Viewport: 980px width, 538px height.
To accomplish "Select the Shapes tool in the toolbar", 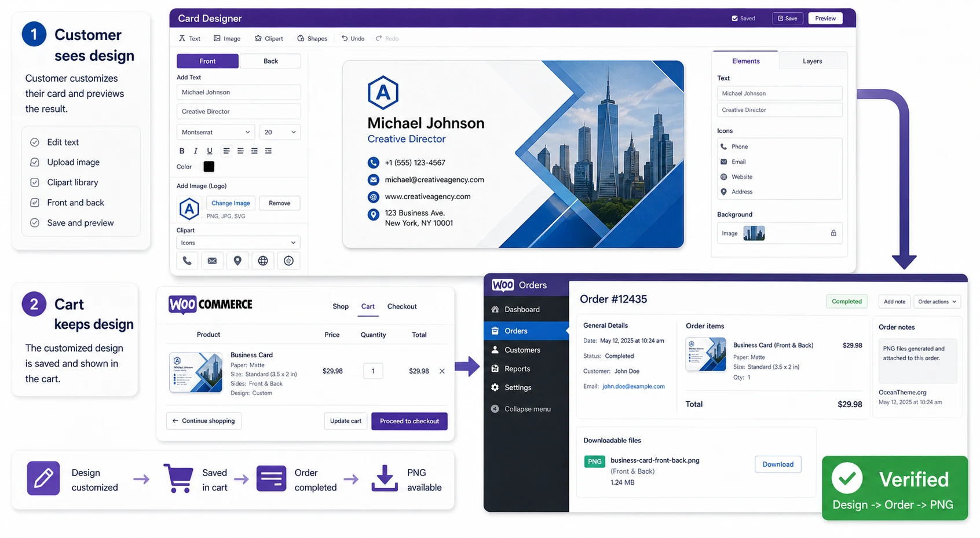I will click(312, 39).
